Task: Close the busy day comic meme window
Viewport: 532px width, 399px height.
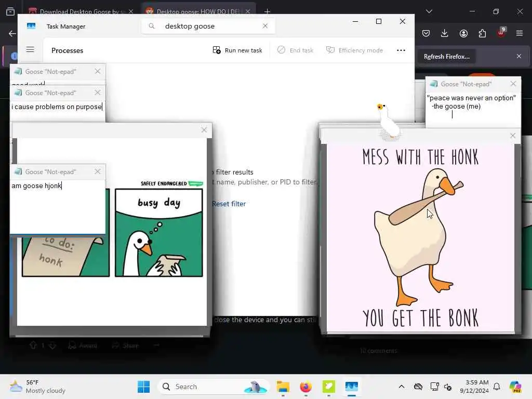Action: point(204,130)
